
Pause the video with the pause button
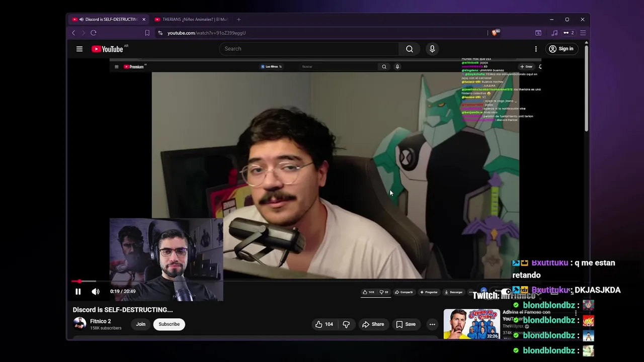pyautogui.click(x=78, y=292)
